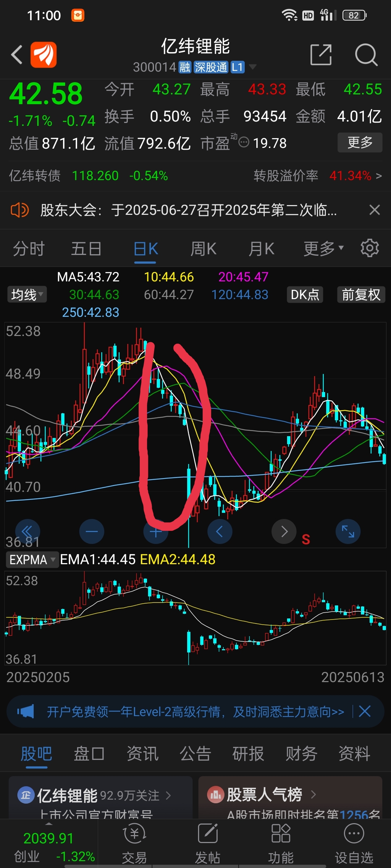The height and width of the screenshot is (868, 391).
Task: Zoom out chart with minus button
Action: coord(92,532)
